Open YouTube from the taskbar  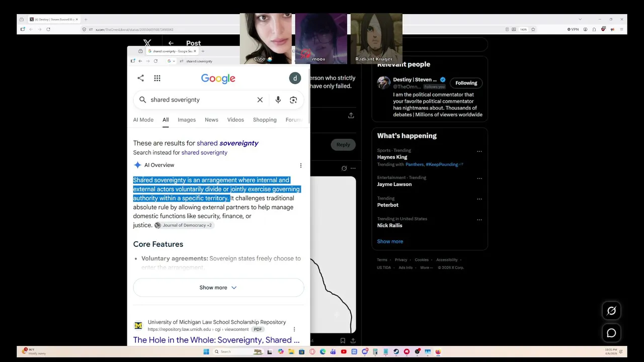344,351
